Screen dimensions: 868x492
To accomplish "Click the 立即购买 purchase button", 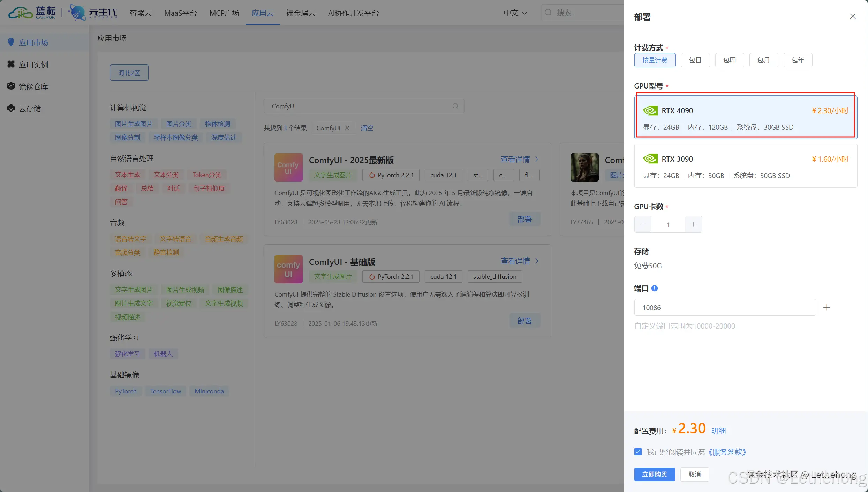I will tap(654, 474).
